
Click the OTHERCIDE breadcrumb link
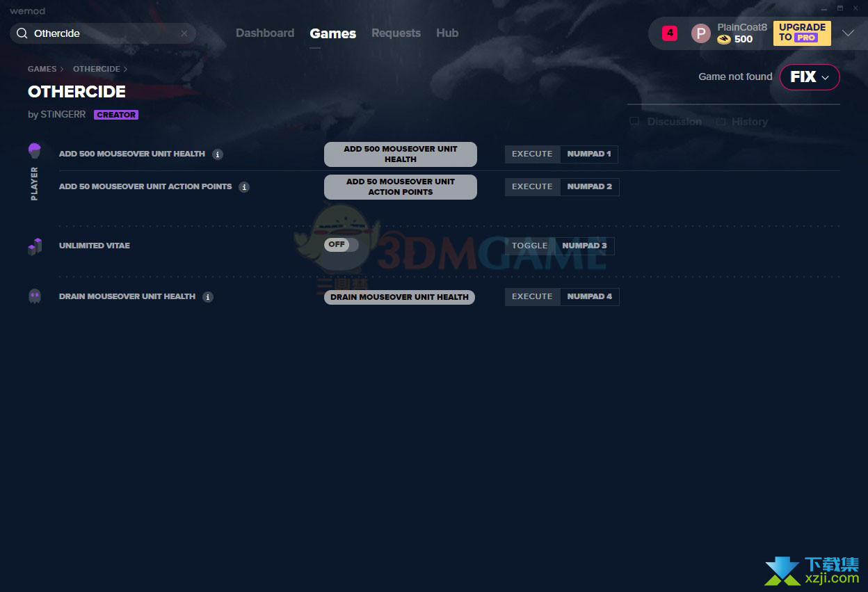point(97,69)
